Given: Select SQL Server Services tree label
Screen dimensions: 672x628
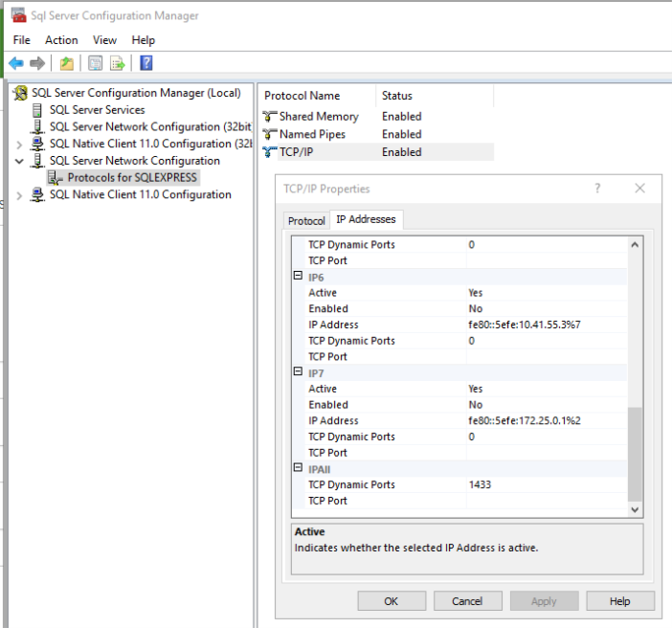Looking at the screenshot, I should 98,110.
